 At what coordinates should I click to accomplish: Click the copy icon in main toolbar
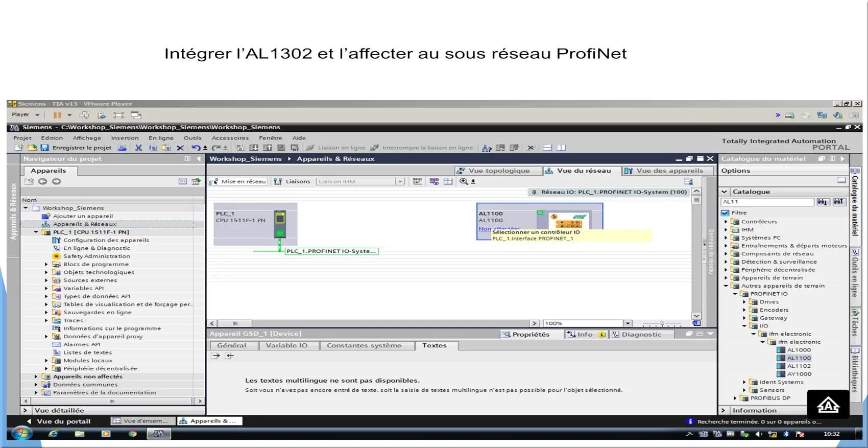pyautogui.click(x=152, y=148)
